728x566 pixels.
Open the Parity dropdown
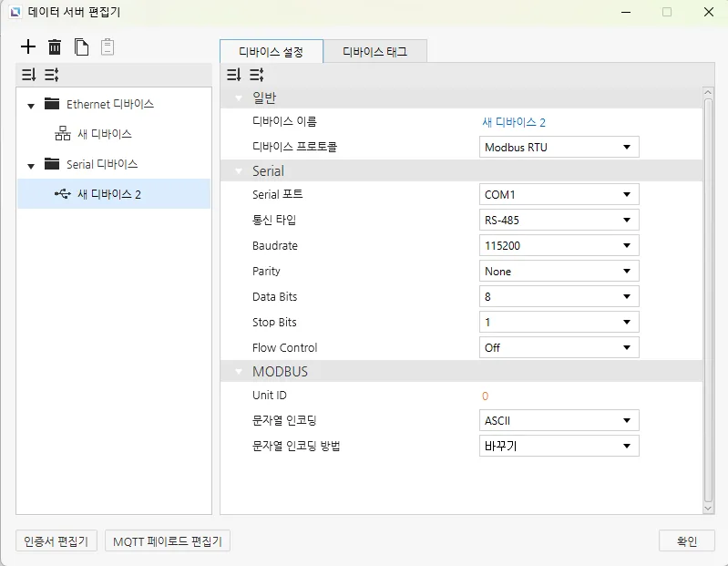point(559,272)
